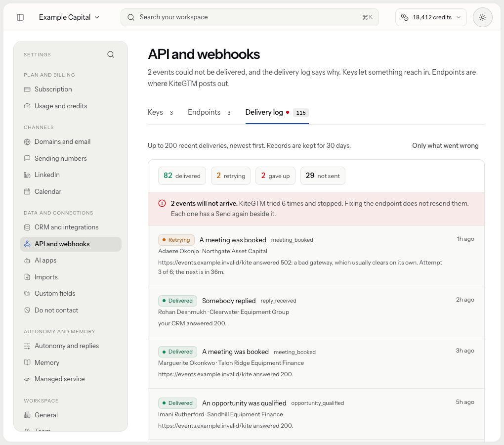
Task: Click the search magnifier icon in top bar
Action: [x=131, y=17]
